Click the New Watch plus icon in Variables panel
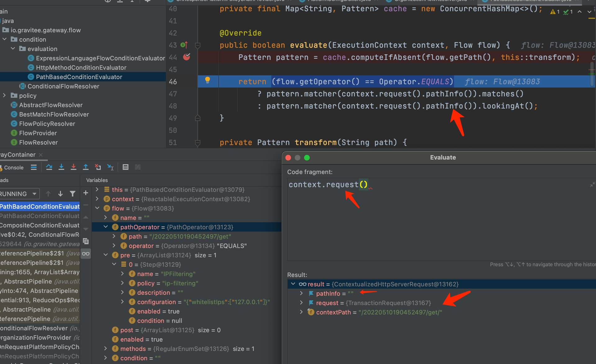 point(86,193)
